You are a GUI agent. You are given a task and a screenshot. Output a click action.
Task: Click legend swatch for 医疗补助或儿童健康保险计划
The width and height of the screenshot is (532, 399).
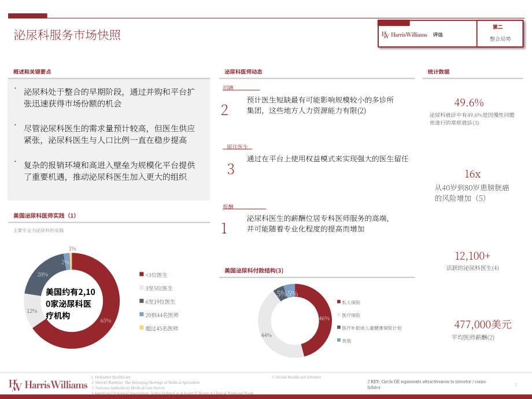(339, 327)
